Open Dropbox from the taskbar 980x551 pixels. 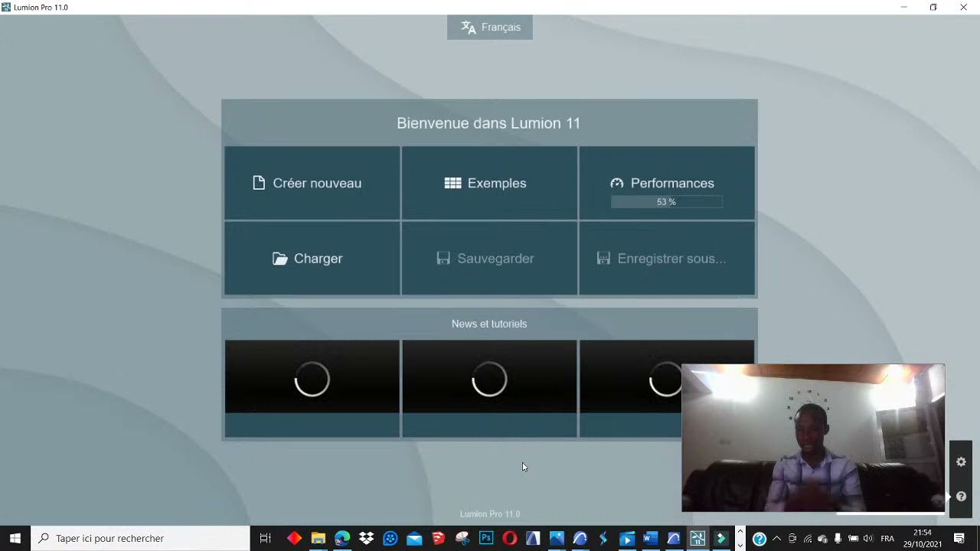pos(366,539)
